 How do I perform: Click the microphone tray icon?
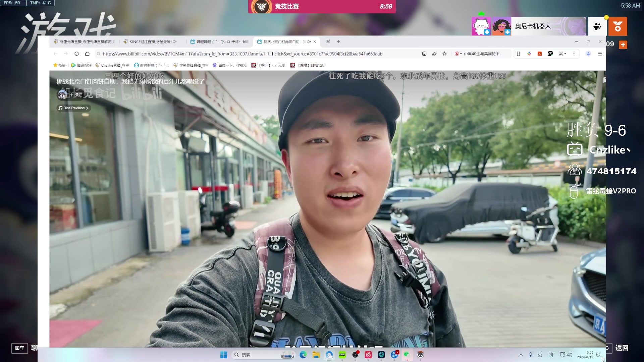point(531,355)
